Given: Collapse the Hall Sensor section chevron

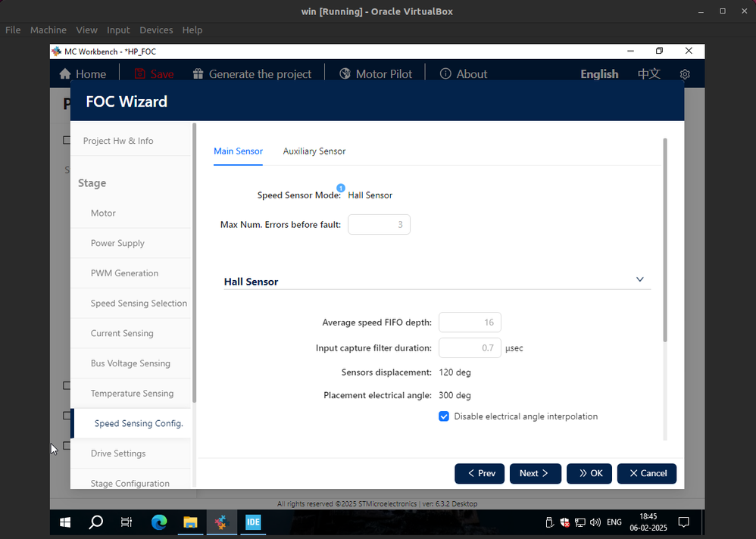Looking at the screenshot, I should tap(640, 279).
